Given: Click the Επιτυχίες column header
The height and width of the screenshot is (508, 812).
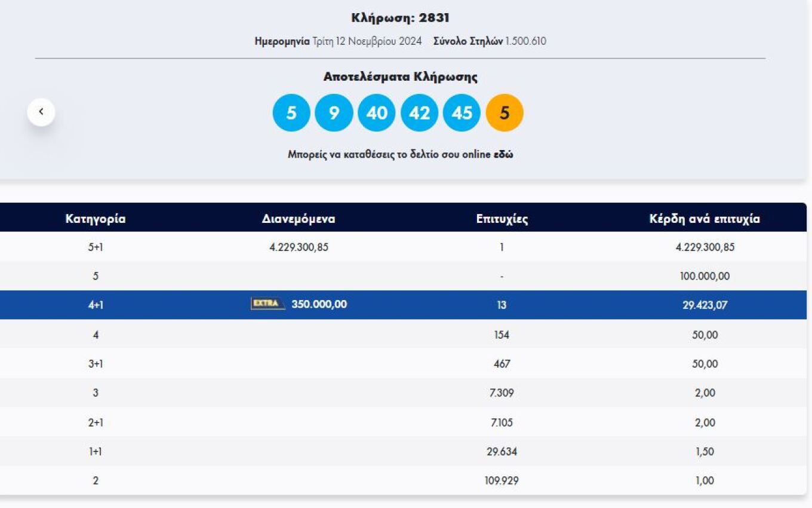Looking at the screenshot, I should tap(502, 219).
